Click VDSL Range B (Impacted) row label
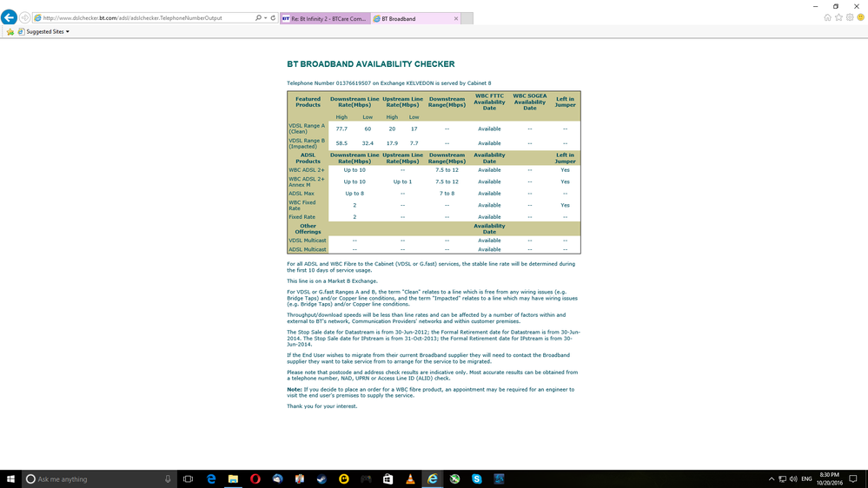 [x=307, y=143]
